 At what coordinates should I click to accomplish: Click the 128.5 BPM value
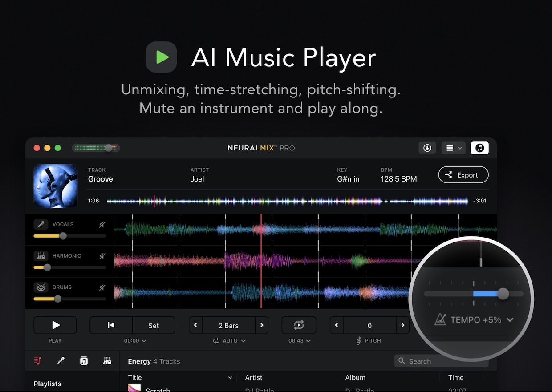pyautogui.click(x=399, y=179)
